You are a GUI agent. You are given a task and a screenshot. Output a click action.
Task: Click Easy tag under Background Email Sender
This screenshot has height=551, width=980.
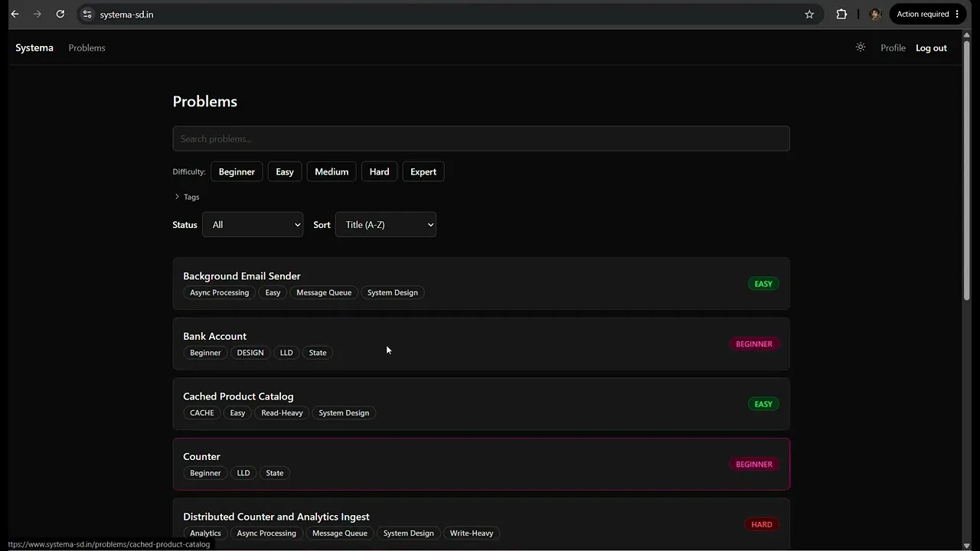pyautogui.click(x=273, y=292)
